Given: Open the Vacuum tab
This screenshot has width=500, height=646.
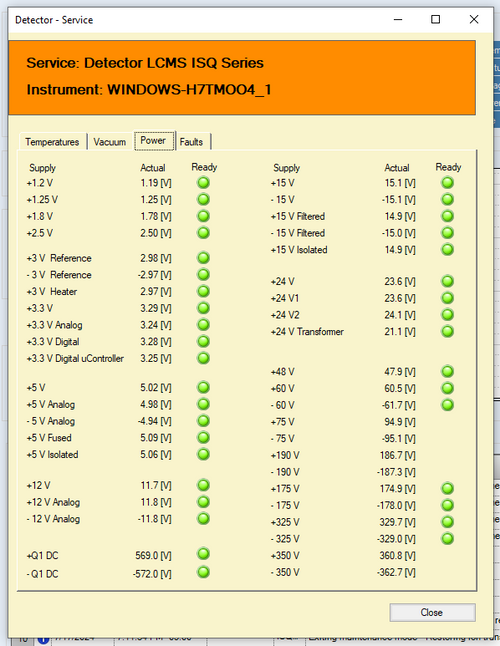Looking at the screenshot, I should point(110,142).
